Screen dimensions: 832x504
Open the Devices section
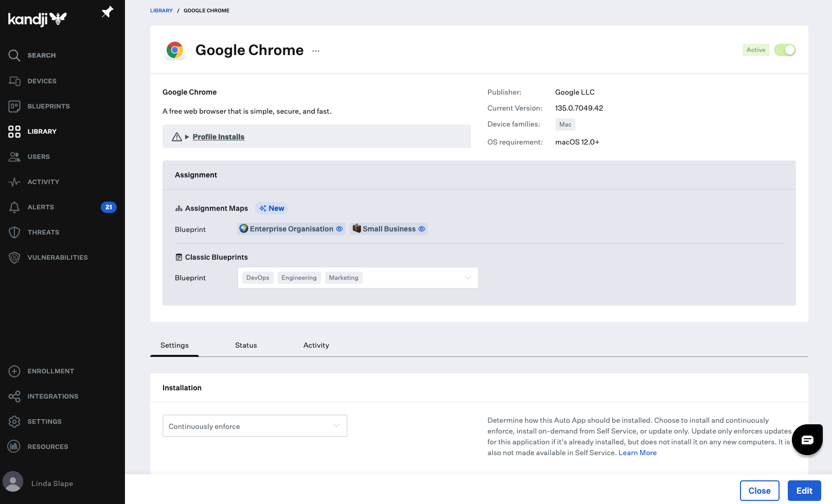pyautogui.click(x=42, y=81)
